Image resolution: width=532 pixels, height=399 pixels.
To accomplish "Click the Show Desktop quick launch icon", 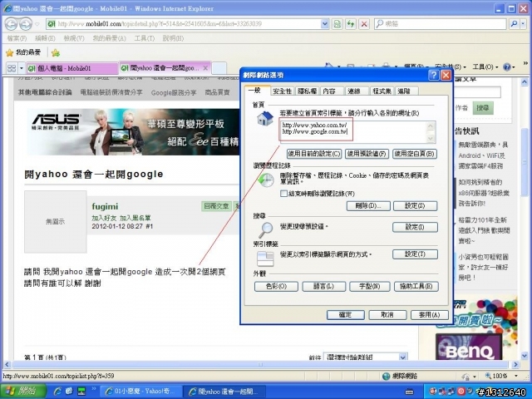I will (x=69, y=392).
